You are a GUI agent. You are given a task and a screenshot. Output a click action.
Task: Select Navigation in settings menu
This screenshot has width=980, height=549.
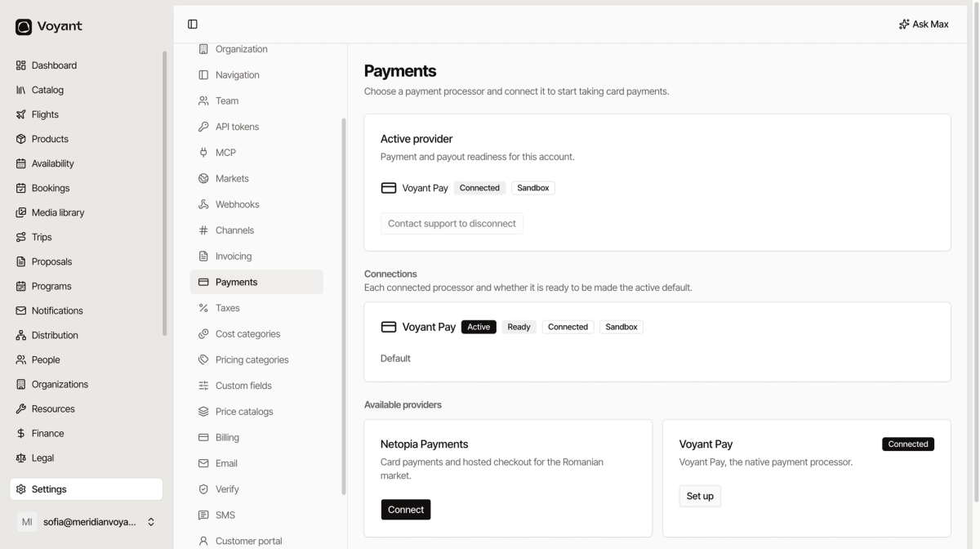click(256, 75)
